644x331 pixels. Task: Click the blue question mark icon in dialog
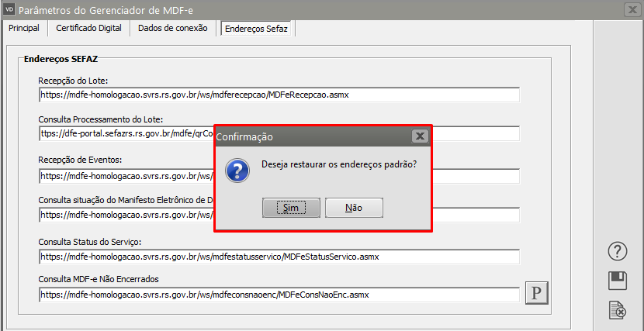coord(237,171)
